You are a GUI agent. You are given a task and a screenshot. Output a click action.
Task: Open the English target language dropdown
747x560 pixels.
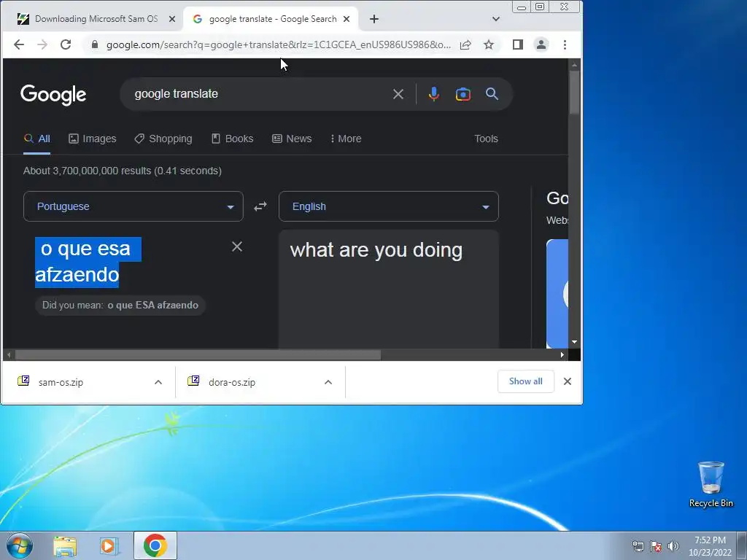[x=389, y=206]
